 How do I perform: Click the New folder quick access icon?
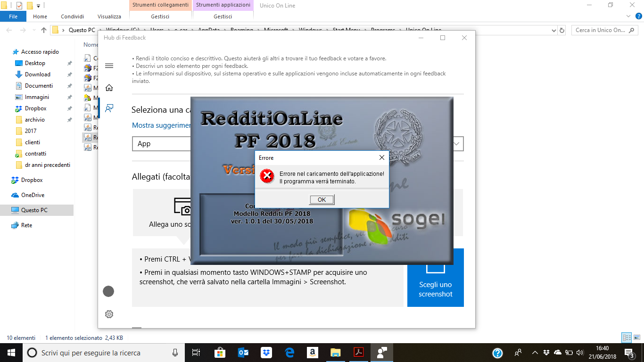[30, 6]
